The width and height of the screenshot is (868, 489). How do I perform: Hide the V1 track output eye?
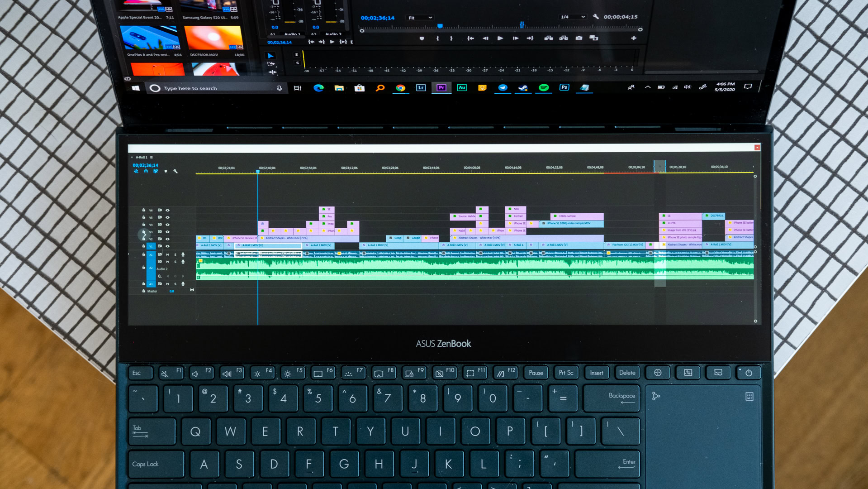[x=167, y=246]
